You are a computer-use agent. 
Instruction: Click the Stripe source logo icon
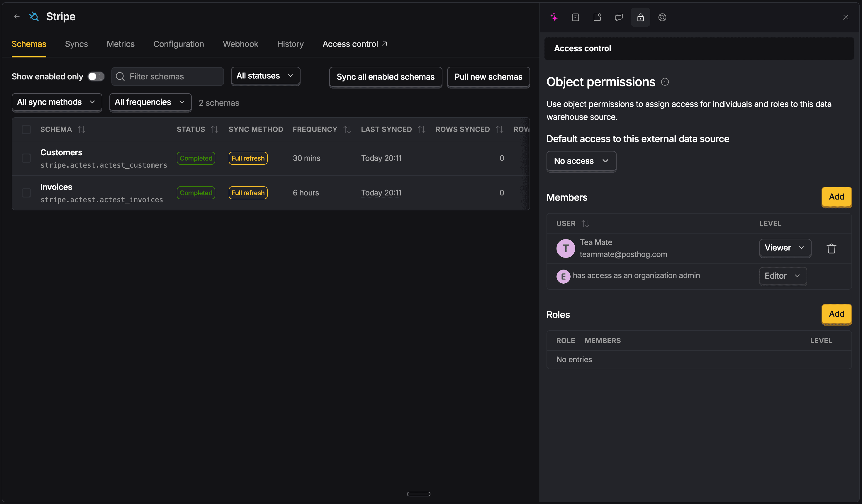tap(34, 16)
